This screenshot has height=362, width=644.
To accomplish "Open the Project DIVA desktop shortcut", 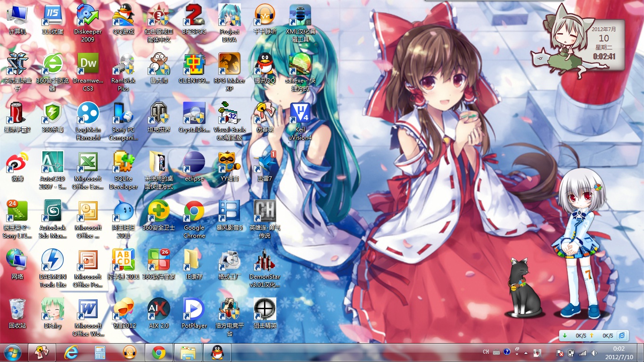I will point(230,23).
